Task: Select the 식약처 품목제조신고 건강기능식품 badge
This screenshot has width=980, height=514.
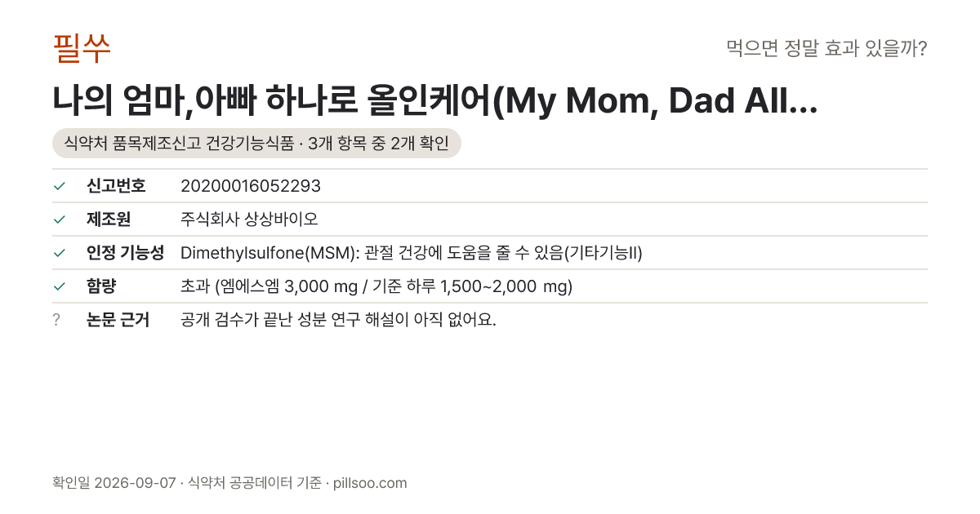Action: (x=256, y=144)
